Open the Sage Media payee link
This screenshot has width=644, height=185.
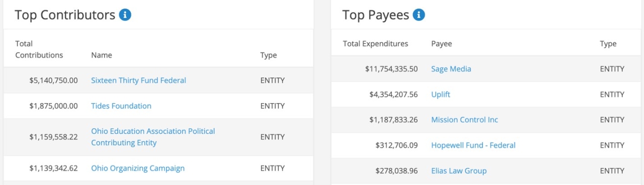point(451,69)
